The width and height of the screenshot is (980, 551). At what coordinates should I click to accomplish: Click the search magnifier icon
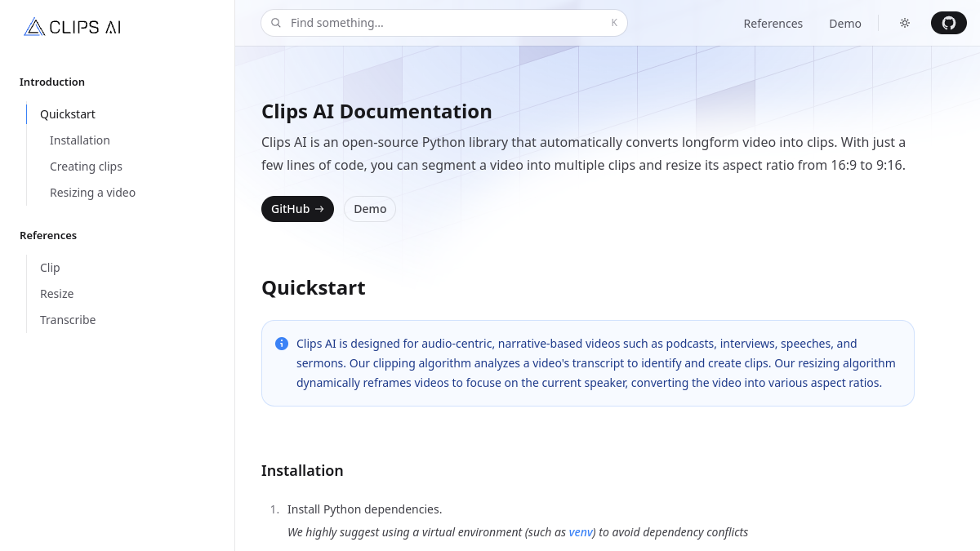[x=276, y=23]
